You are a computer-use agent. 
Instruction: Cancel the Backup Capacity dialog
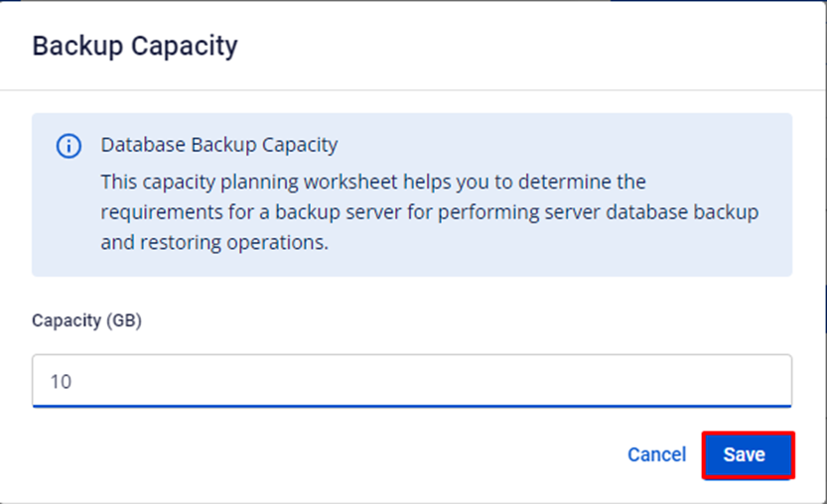click(x=656, y=455)
